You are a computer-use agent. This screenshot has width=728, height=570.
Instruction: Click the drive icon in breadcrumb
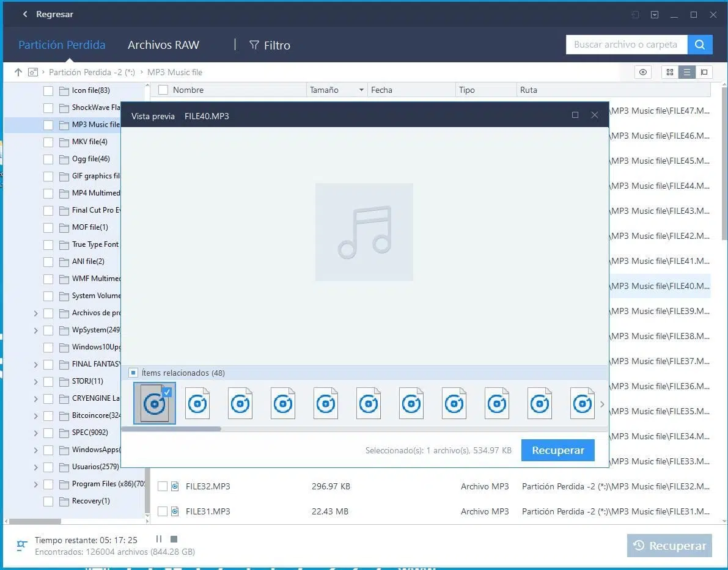coord(33,72)
